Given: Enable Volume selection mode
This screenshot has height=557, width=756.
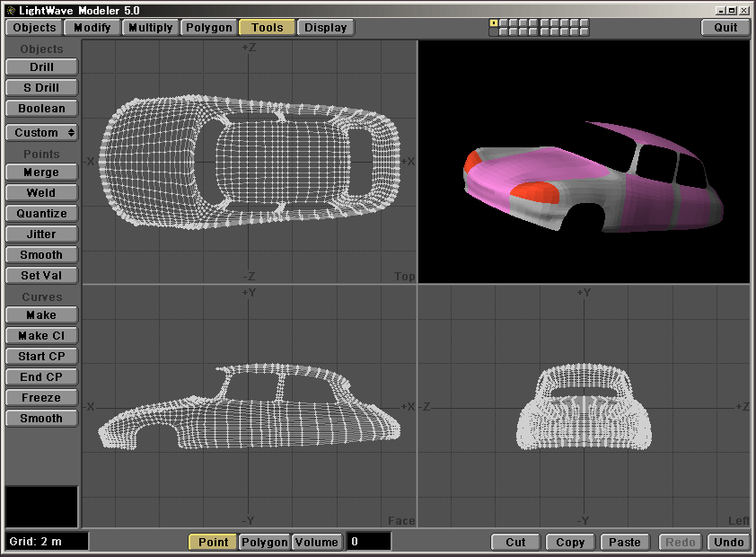Looking at the screenshot, I should tap(317, 542).
